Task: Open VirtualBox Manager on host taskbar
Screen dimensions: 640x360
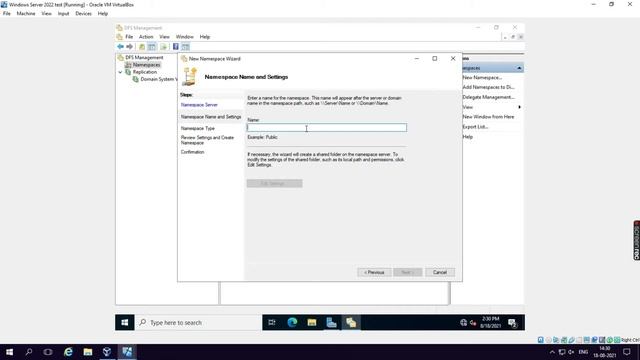Action: tap(107, 352)
